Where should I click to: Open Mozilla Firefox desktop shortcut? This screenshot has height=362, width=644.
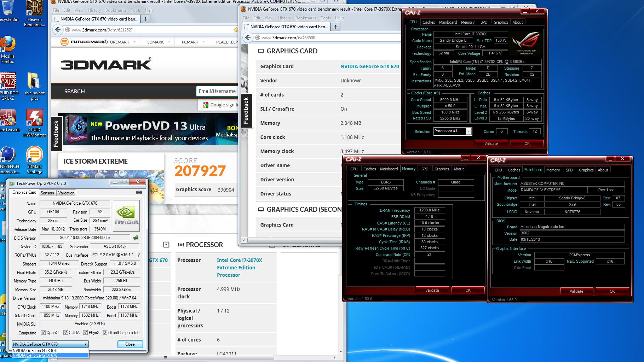point(8,49)
